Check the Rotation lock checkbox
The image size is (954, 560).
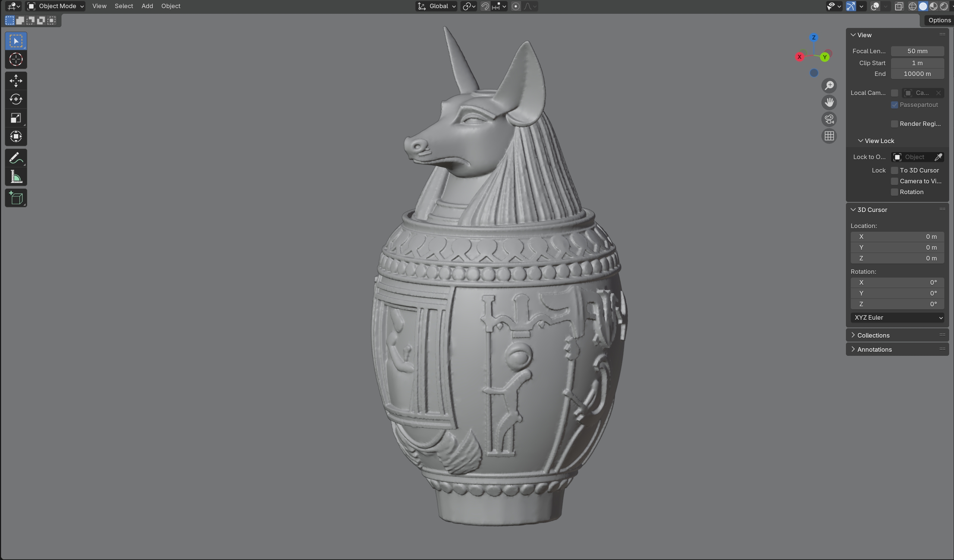(x=894, y=192)
